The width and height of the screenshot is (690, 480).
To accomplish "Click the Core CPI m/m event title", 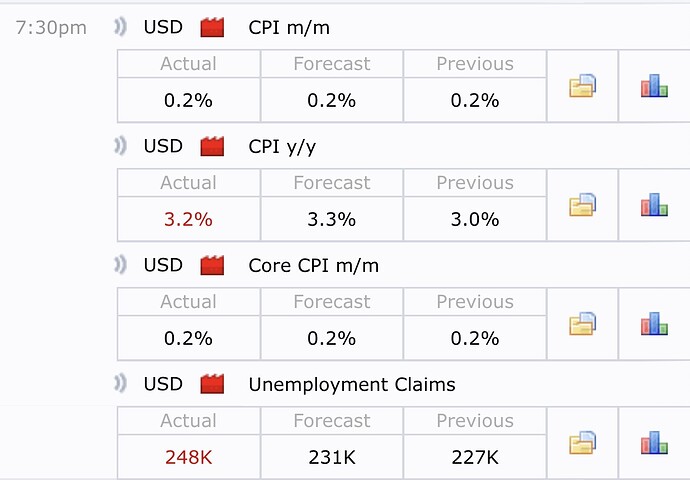I will click(313, 266).
